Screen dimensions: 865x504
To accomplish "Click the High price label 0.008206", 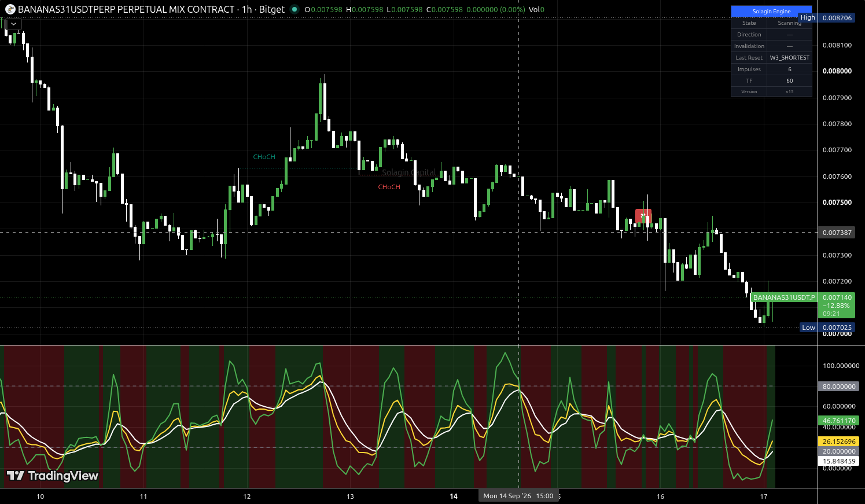I will [x=837, y=18].
